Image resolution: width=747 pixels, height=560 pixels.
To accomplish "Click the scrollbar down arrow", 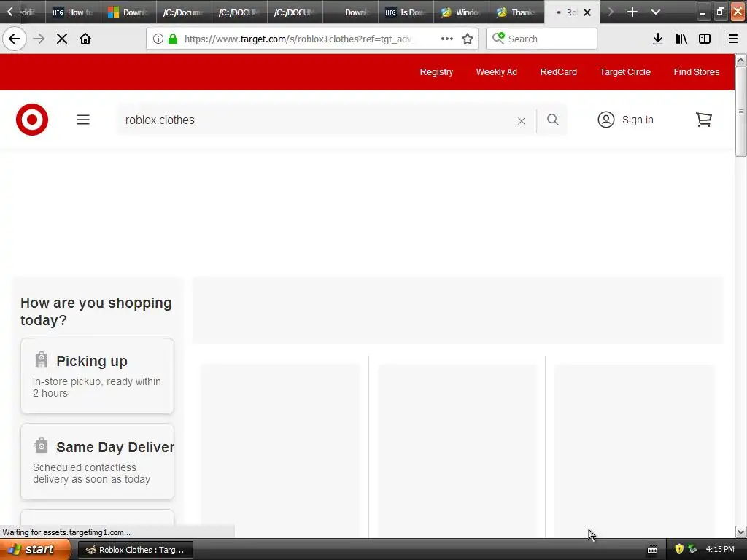I will (741, 532).
